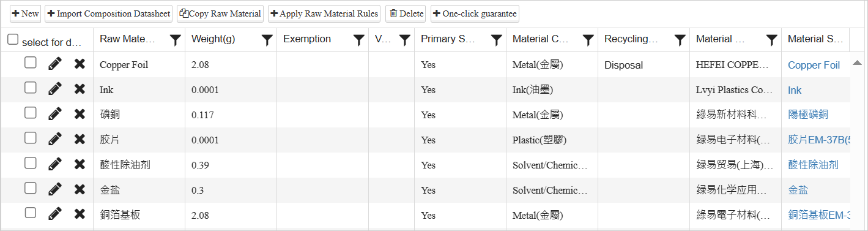868x231 pixels.
Task: Click the One-click guarantee button
Action: [x=475, y=13]
